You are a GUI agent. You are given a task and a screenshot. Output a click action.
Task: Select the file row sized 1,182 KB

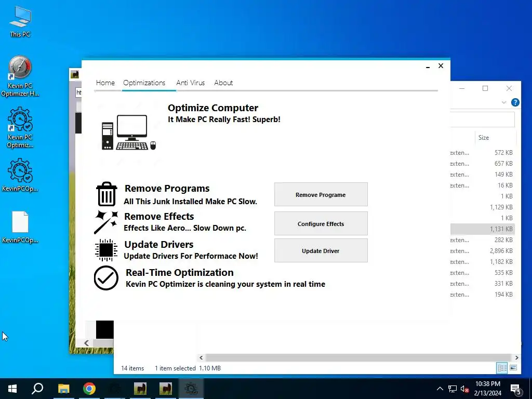482,262
